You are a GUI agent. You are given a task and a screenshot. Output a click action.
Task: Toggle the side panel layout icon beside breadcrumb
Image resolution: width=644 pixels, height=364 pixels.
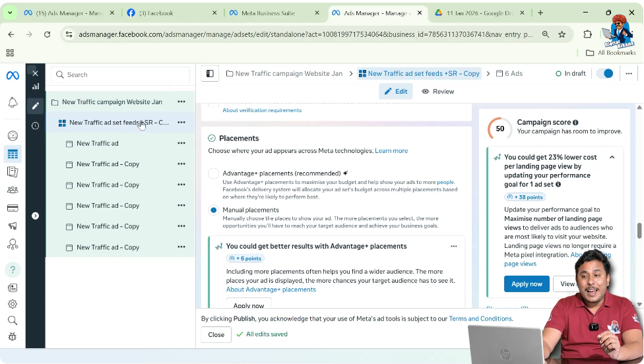click(x=210, y=74)
